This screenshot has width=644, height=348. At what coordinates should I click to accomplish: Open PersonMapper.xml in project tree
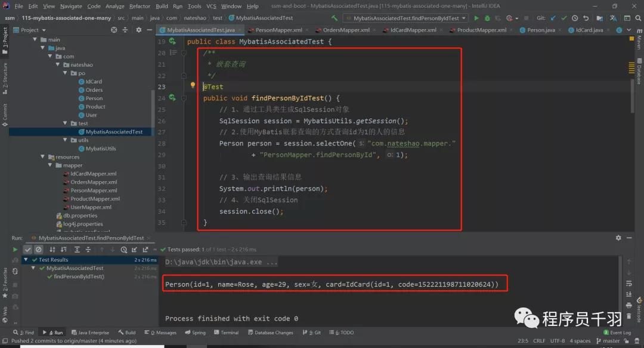tap(94, 191)
